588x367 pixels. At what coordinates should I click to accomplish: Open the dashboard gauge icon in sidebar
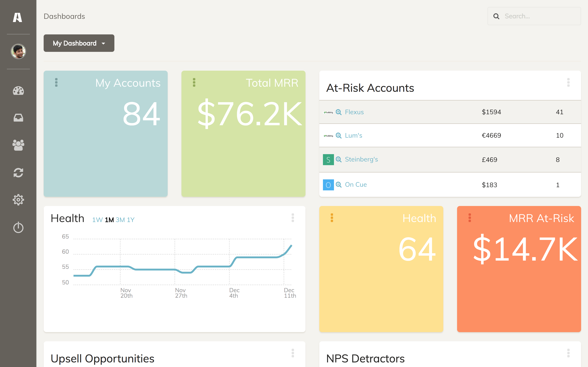[x=18, y=91]
